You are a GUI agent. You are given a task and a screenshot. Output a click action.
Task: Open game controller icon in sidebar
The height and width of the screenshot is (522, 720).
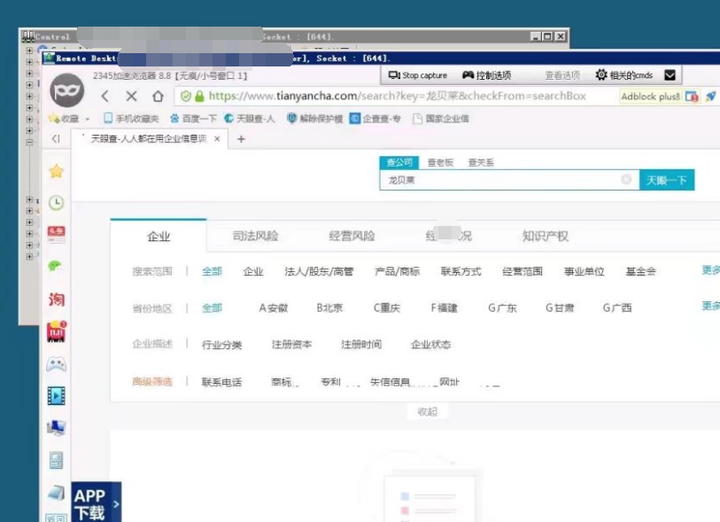(56, 364)
